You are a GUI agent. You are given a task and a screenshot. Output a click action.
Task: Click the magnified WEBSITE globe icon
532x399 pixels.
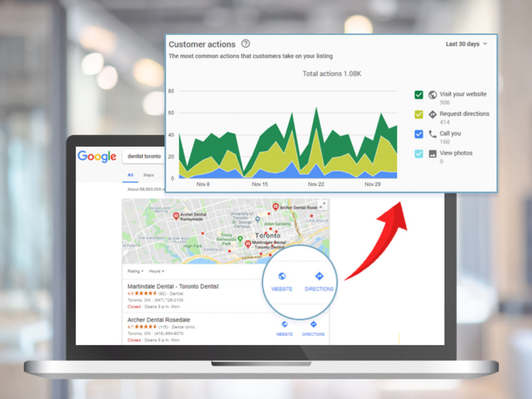tap(282, 276)
